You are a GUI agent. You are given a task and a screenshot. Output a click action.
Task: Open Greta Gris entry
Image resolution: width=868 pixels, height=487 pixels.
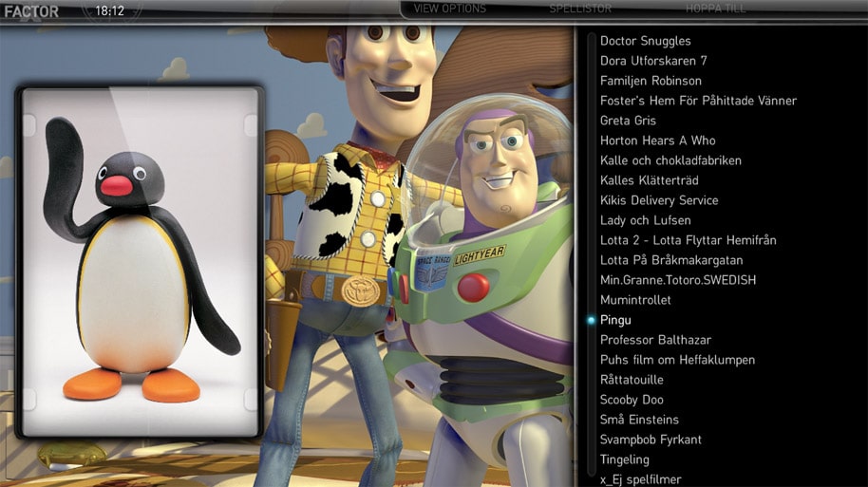pos(628,121)
